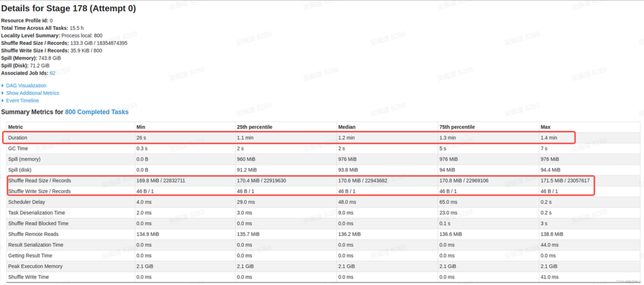Expand Show Additional Metrics
This screenshot has height=285, width=644.
33,93
